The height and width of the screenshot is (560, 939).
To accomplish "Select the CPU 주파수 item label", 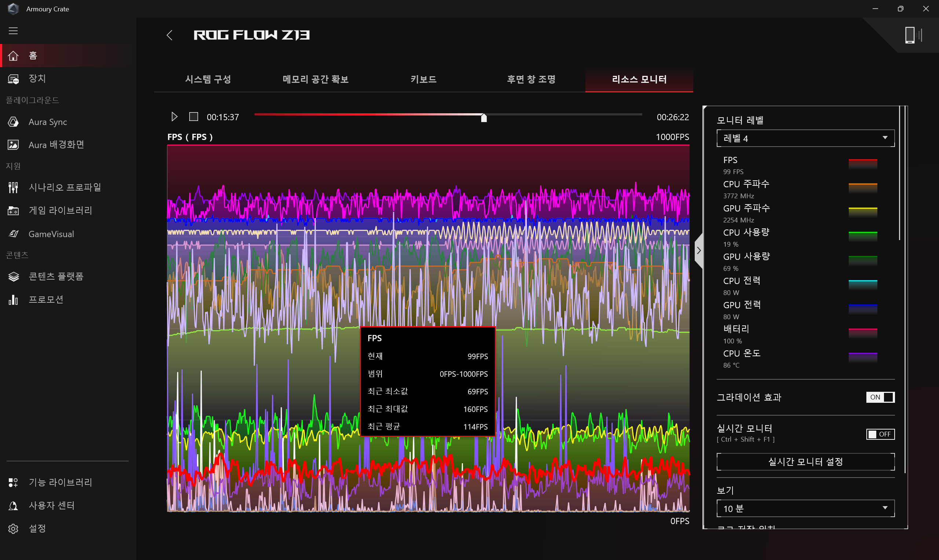I will (746, 184).
